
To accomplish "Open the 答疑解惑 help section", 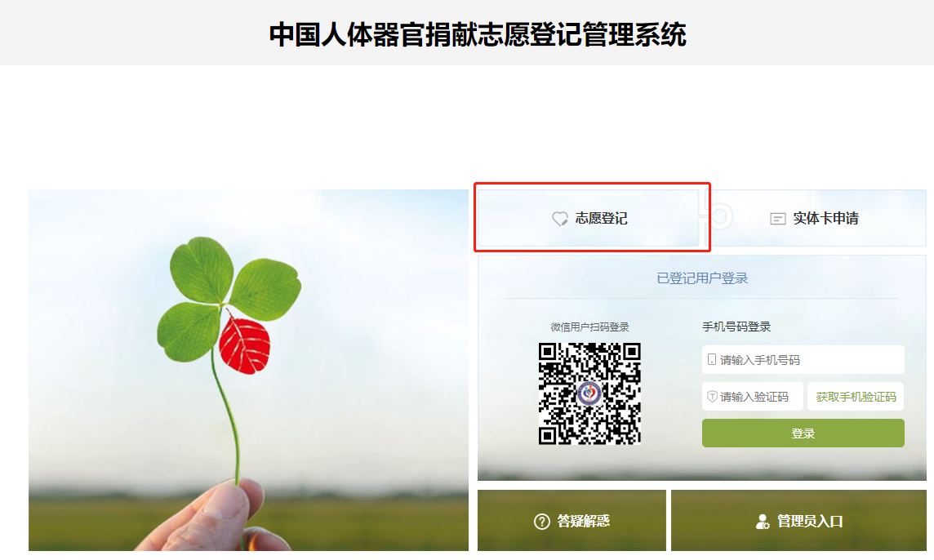I will pyautogui.click(x=572, y=521).
